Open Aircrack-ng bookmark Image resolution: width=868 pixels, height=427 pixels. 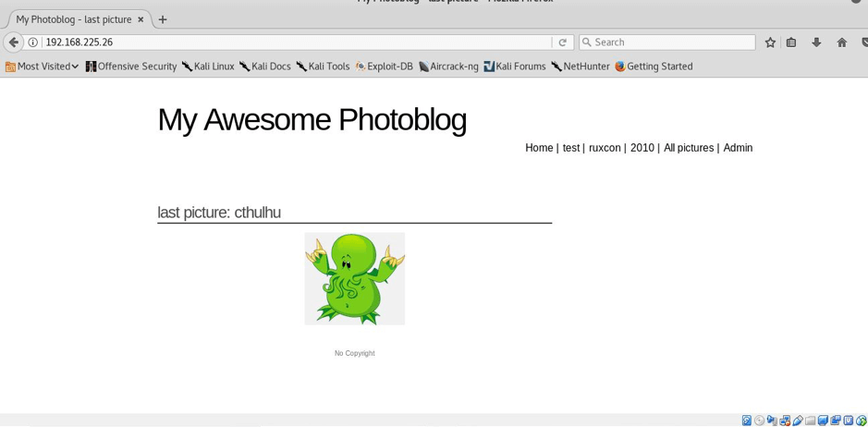pyautogui.click(x=448, y=67)
